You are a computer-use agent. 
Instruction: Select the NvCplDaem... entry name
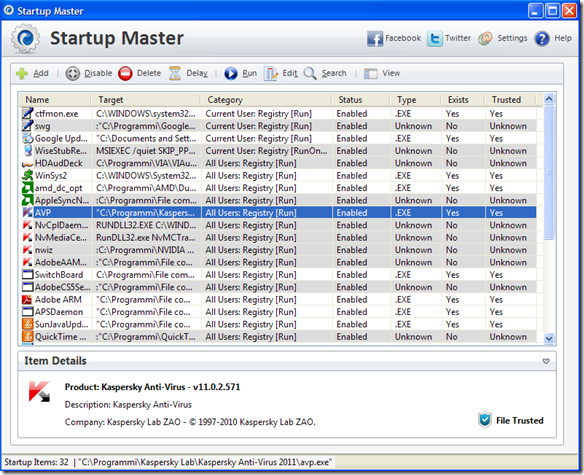click(61, 225)
